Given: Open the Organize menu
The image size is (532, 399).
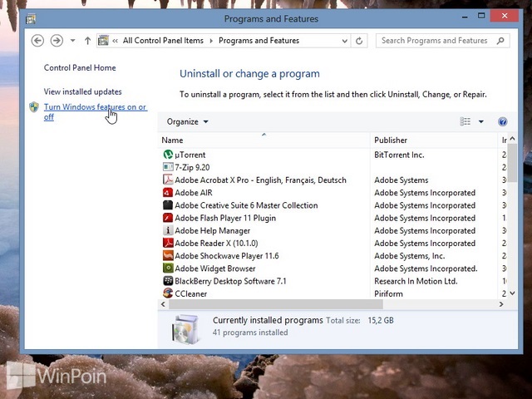Looking at the screenshot, I should click(187, 122).
